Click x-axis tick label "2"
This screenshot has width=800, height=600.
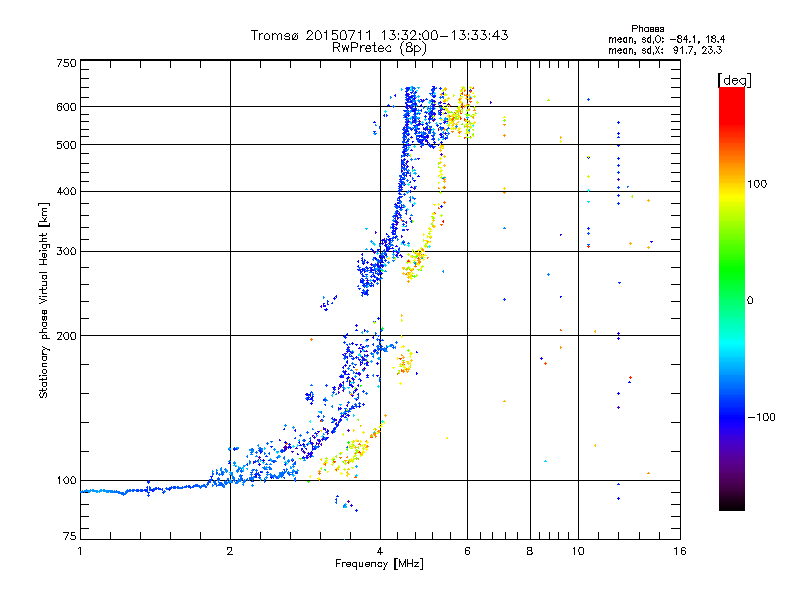(x=230, y=551)
